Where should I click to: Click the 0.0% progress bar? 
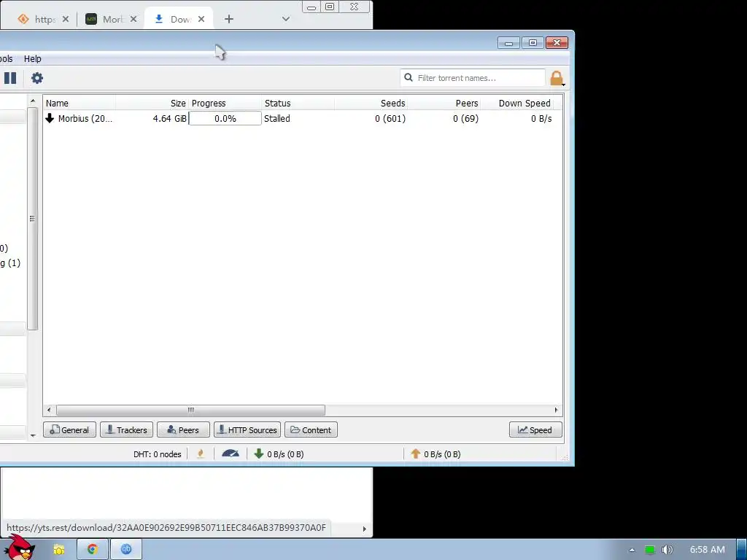(x=225, y=119)
